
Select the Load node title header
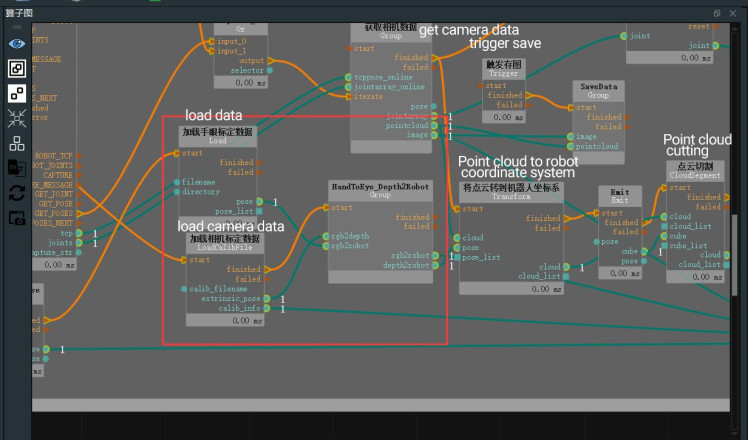click(x=218, y=136)
